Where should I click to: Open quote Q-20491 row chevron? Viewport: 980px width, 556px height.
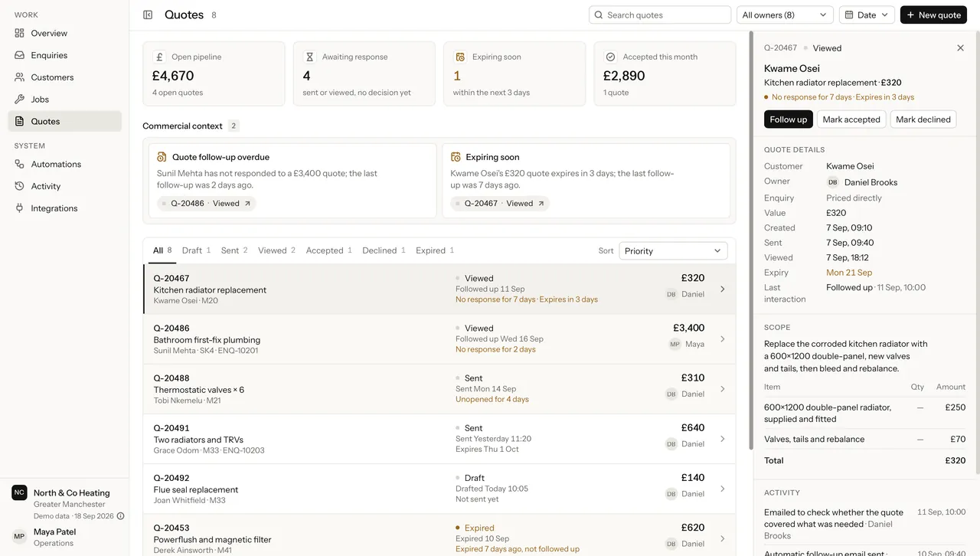[x=723, y=439]
